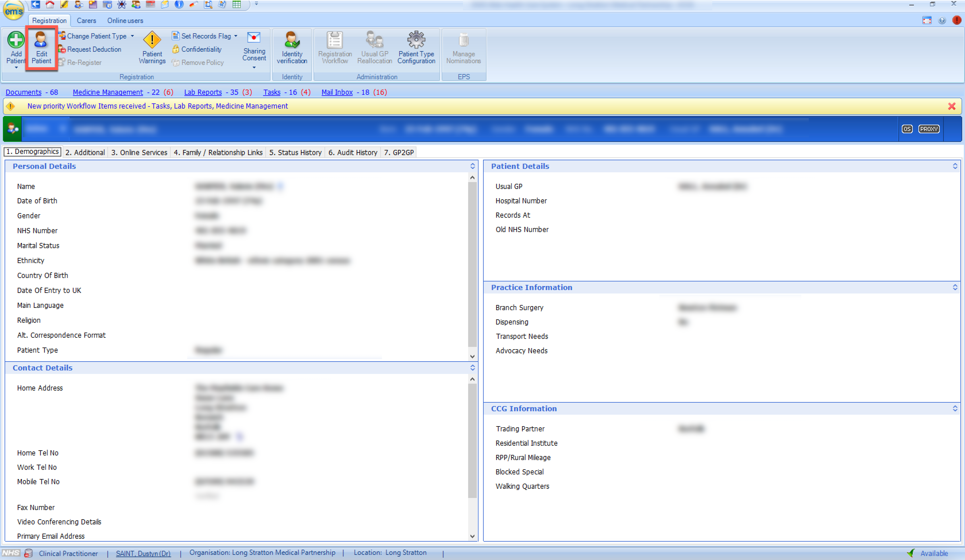Viewport: 965px width, 560px height.
Task: Open the Medicine Management link
Action: point(108,92)
